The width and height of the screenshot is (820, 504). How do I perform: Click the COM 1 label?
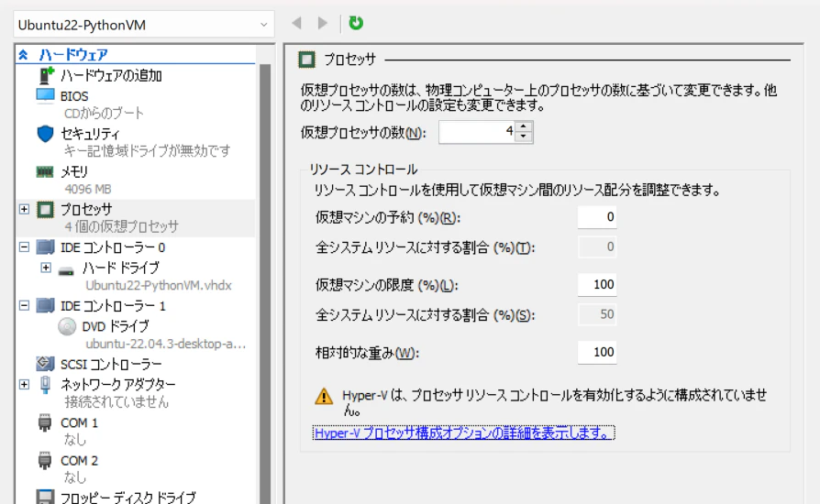(x=79, y=422)
